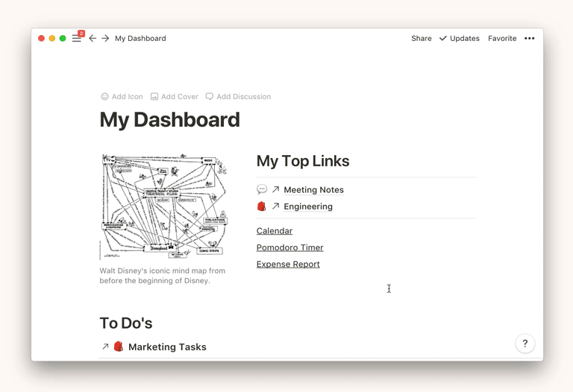Open the three-dot page options menu

click(530, 38)
